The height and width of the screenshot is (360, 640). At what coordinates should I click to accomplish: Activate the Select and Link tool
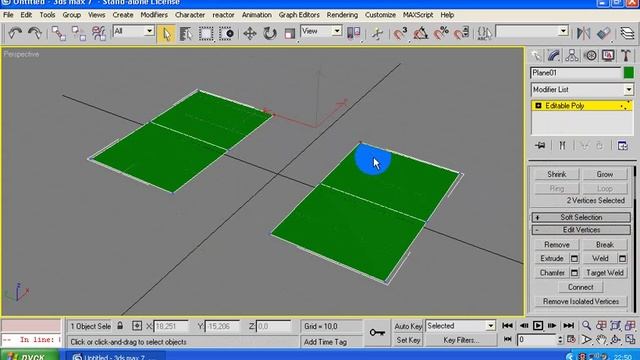pos(59,33)
